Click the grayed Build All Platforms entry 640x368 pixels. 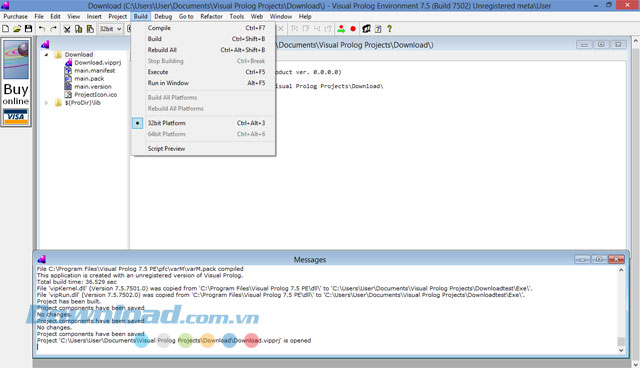pyautogui.click(x=203, y=98)
